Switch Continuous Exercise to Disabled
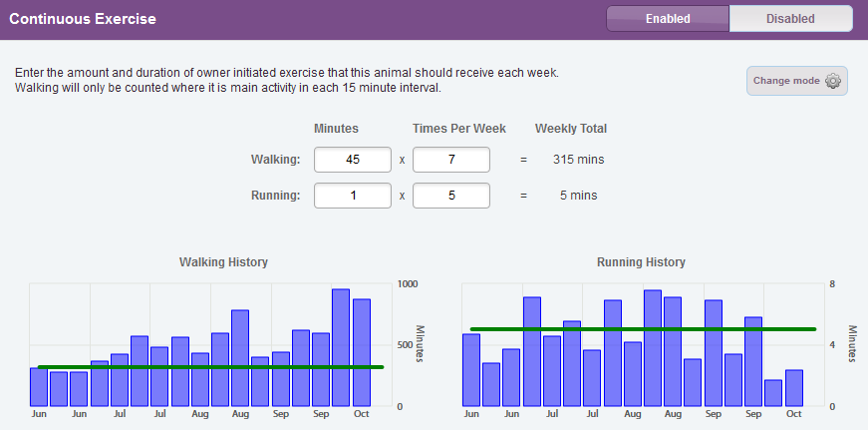 (x=790, y=18)
